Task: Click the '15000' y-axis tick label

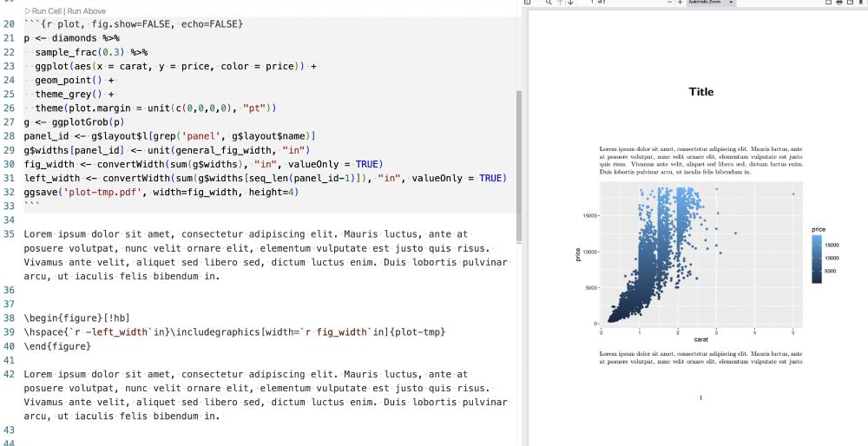Action: (x=589, y=216)
